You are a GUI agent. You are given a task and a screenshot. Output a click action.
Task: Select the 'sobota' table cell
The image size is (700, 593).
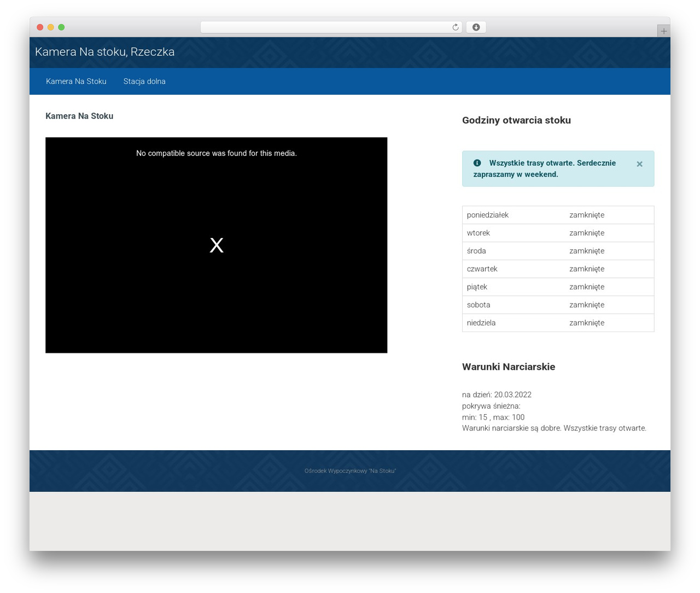(x=514, y=305)
